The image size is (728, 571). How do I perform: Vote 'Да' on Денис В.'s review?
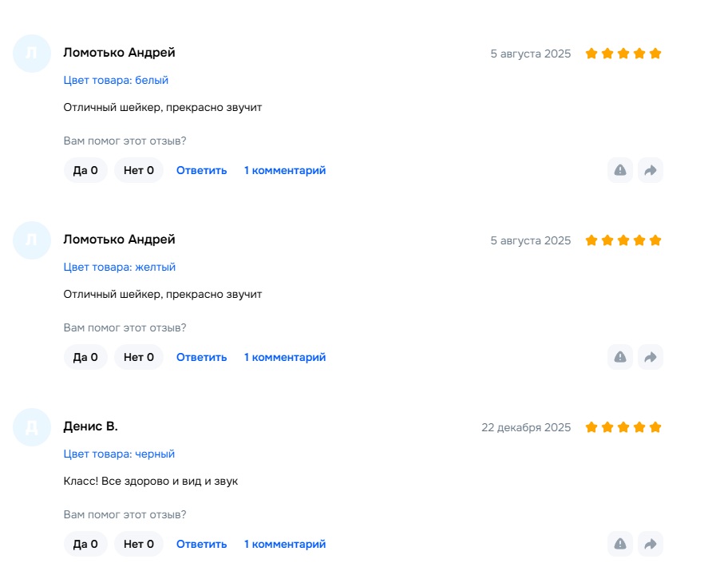[x=85, y=544]
